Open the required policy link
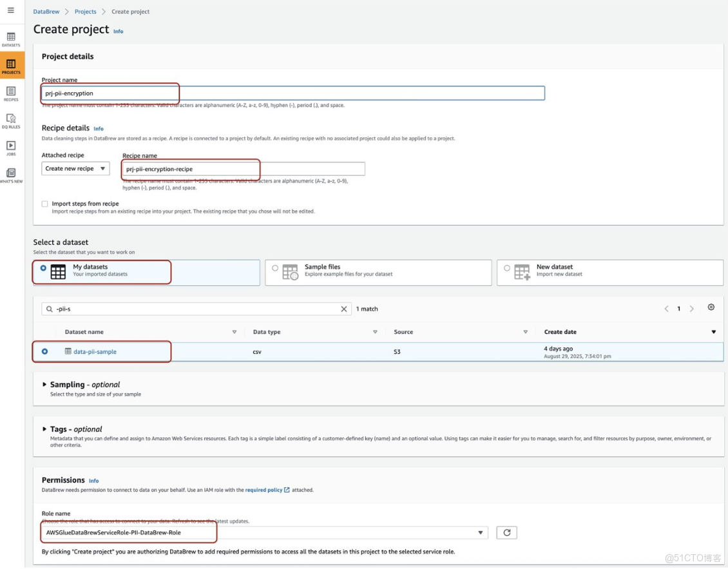This screenshot has height=569, width=728. tap(265, 489)
